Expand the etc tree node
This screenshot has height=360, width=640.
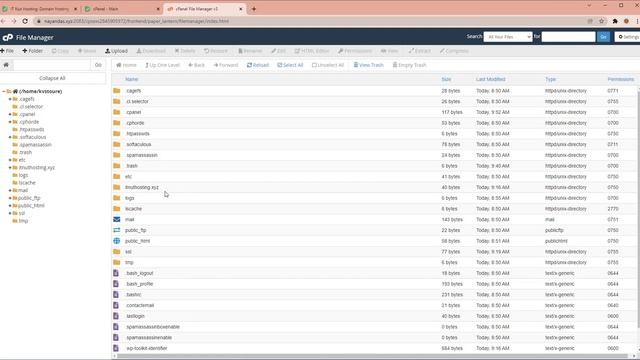click(x=10, y=160)
